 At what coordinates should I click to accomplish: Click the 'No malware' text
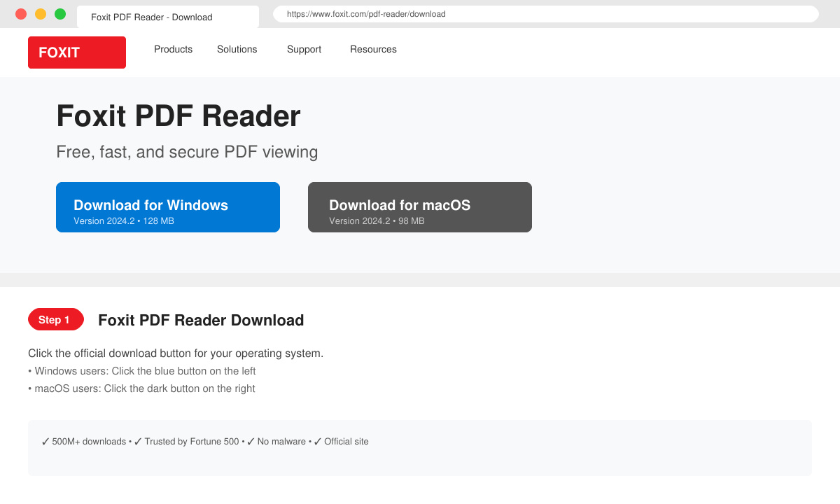coord(281,442)
